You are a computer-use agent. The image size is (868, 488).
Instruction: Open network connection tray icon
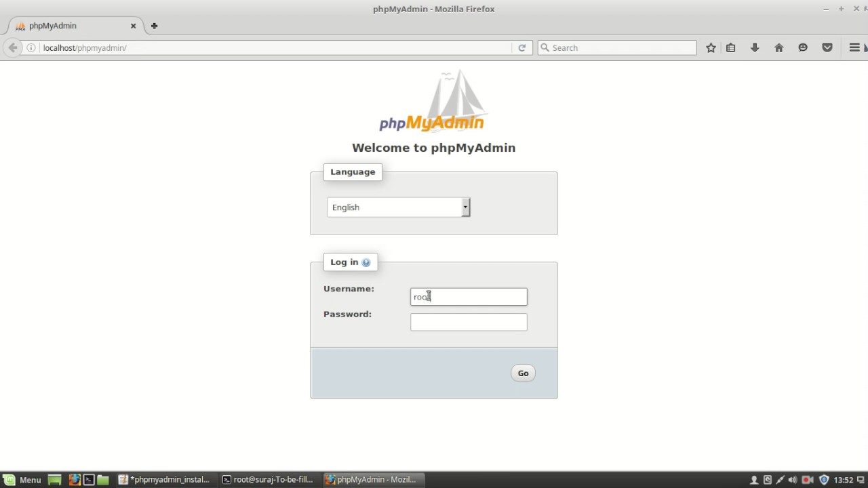point(780,480)
